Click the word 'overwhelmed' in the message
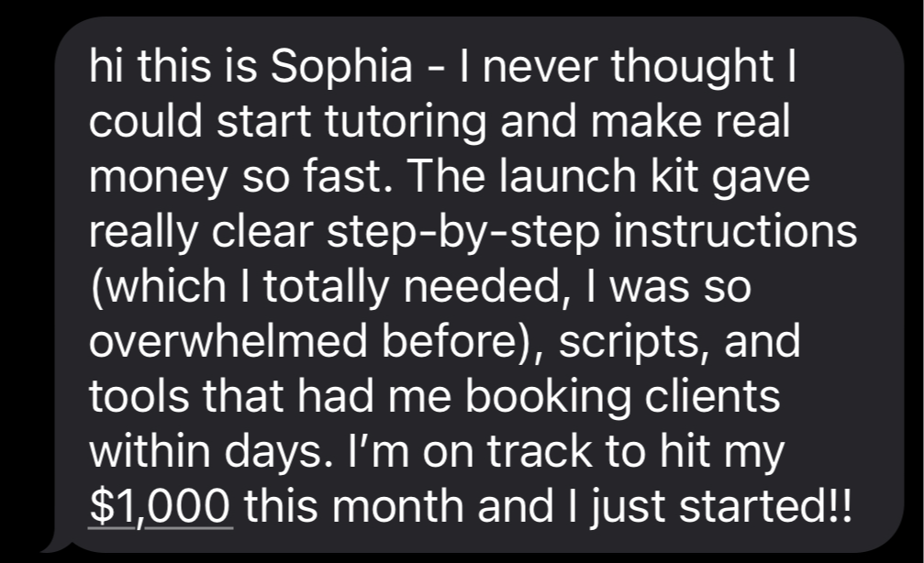The width and height of the screenshot is (924, 563). click(228, 341)
